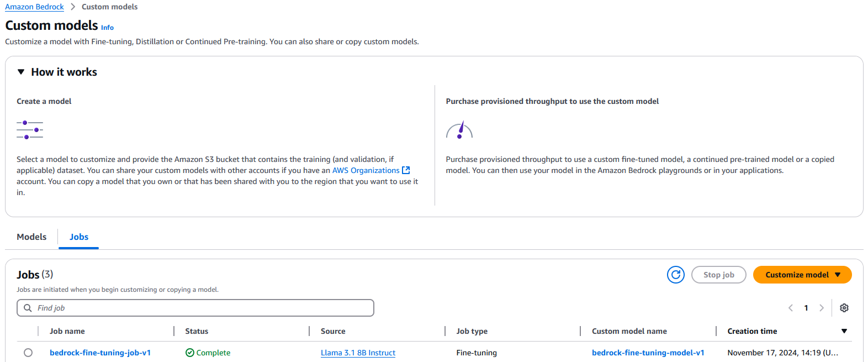868x362 pixels.
Task: Open the Llama 3.1 8B Instruct source link
Action: tap(358, 353)
